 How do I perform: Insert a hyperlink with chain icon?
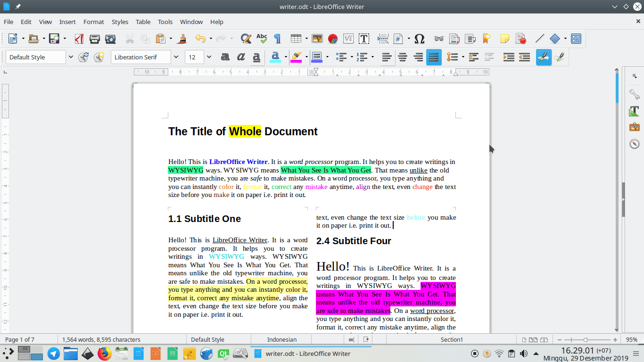coord(439,39)
